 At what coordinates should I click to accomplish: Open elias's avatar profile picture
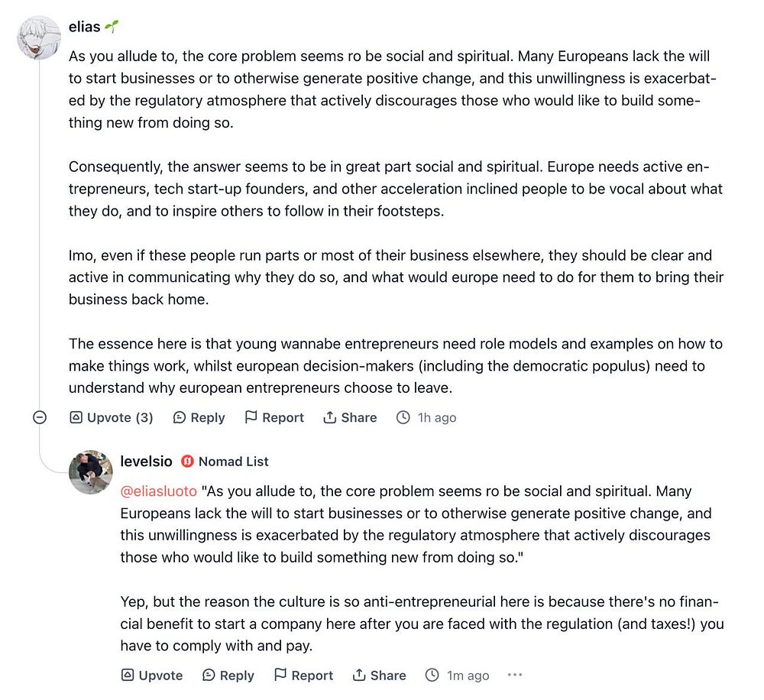point(38,37)
